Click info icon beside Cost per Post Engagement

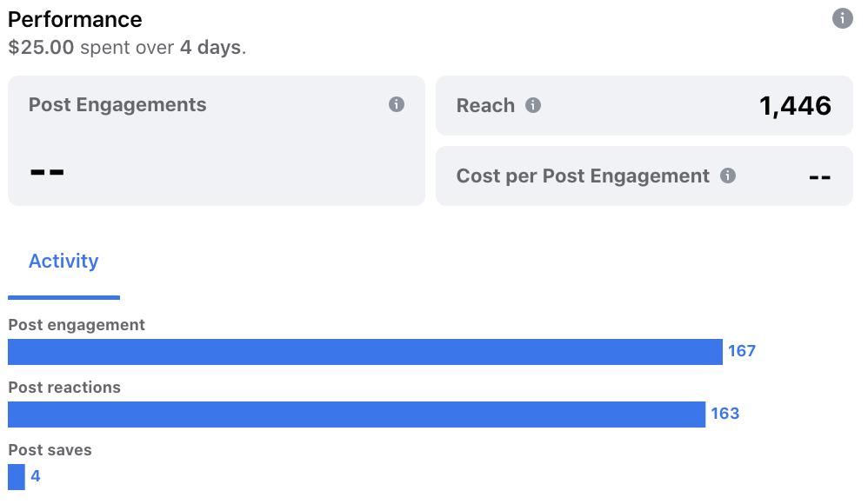tap(728, 176)
